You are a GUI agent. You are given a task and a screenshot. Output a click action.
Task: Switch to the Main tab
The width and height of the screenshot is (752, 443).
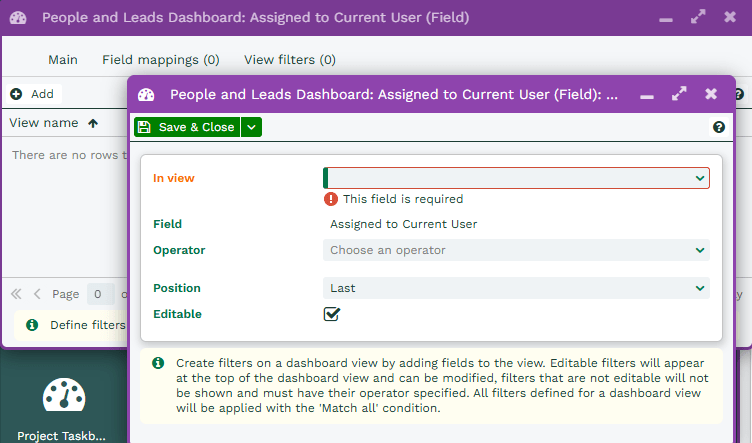[63, 60]
